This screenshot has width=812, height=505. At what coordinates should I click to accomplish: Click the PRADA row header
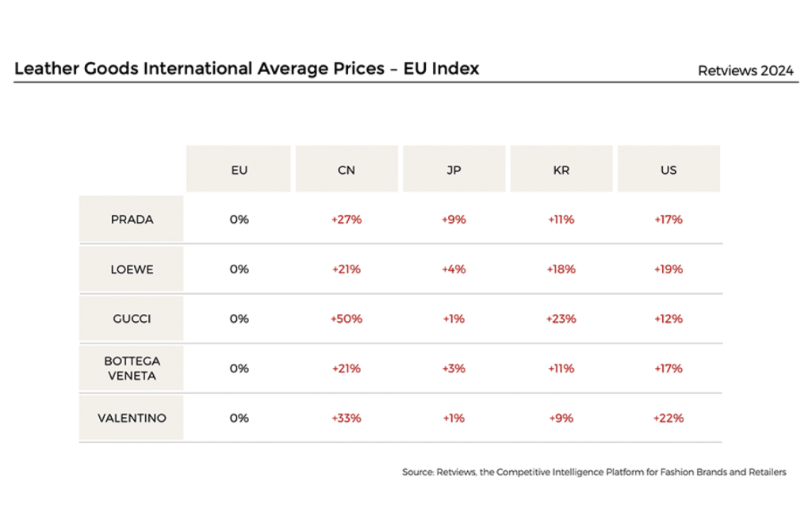[x=132, y=219]
